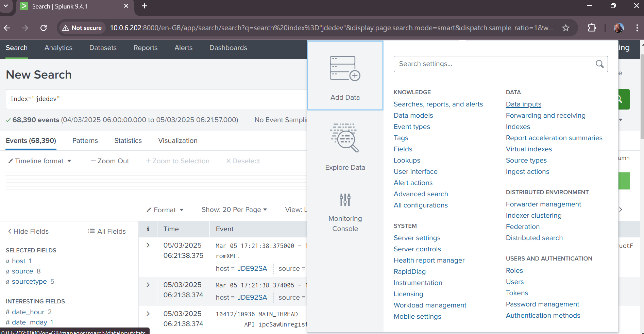Hide Fields sidebar toggle
Screen dimensions: 644x334
point(28,231)
